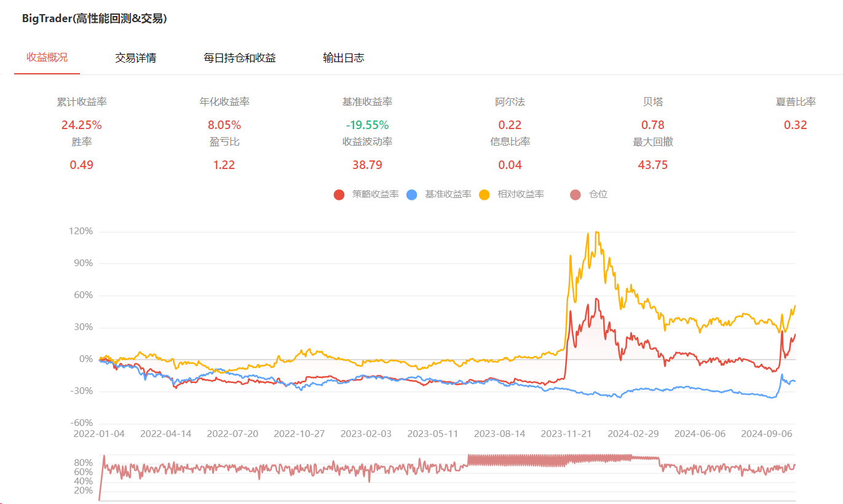843x504 pixels.
Task: Click the 相对收益率 legend label
Action: pyautogui.click(x=520, y=194)
